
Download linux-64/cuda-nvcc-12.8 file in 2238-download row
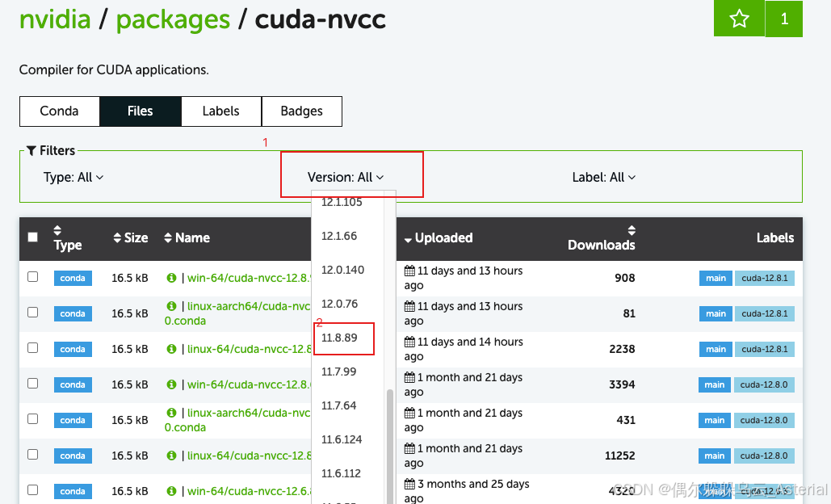249,349
